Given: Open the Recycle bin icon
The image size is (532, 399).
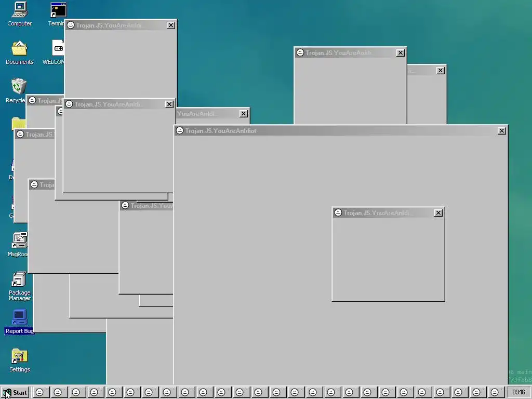Looking at the screenshot, I should click(17, 90).
